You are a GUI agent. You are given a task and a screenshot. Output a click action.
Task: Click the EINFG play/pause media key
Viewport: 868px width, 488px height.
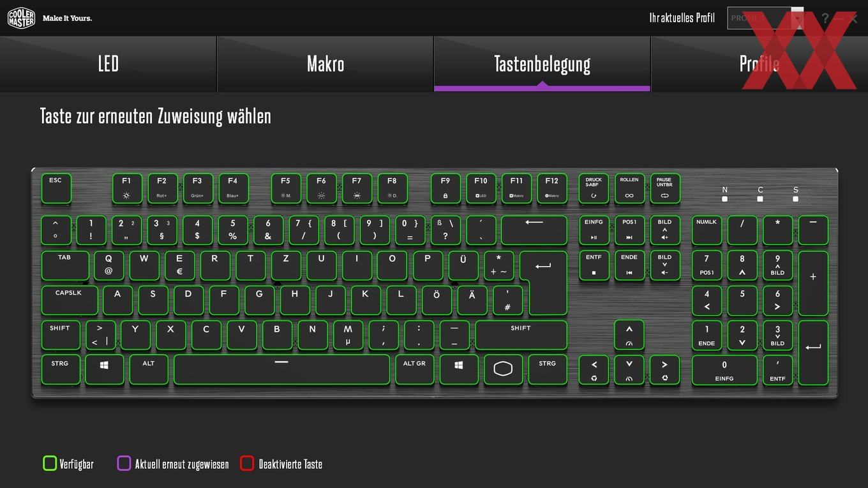coord(594,230)
